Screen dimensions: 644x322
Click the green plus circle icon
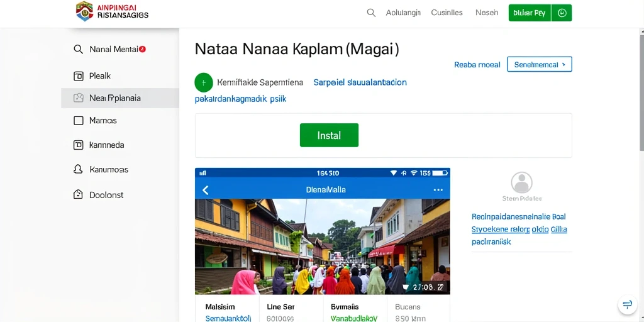coord(203,82)
